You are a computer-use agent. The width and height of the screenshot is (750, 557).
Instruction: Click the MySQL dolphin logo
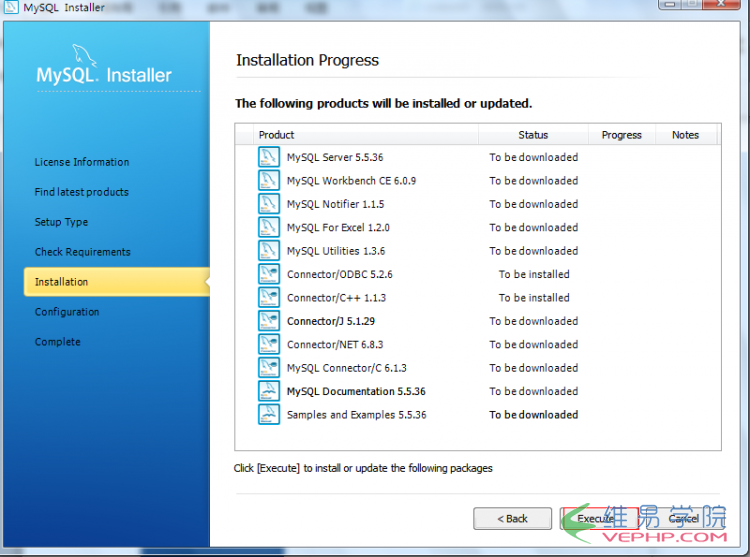click(x=85, y=56)
